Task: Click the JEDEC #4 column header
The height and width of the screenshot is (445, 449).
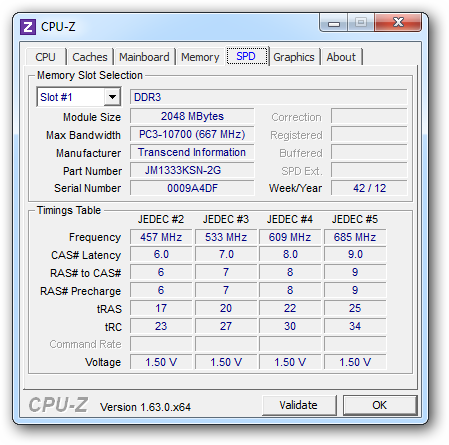Action: pos(290,219)
